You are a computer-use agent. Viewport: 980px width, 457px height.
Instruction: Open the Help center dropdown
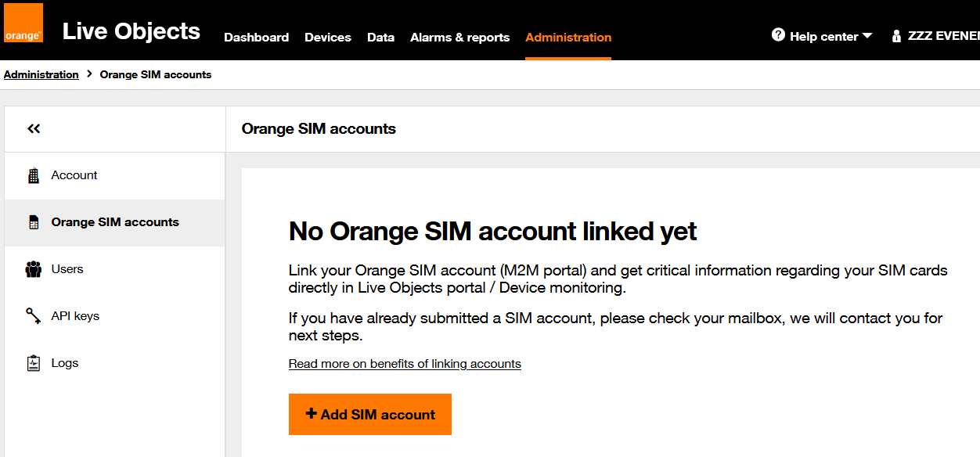(x=822, y=36)
